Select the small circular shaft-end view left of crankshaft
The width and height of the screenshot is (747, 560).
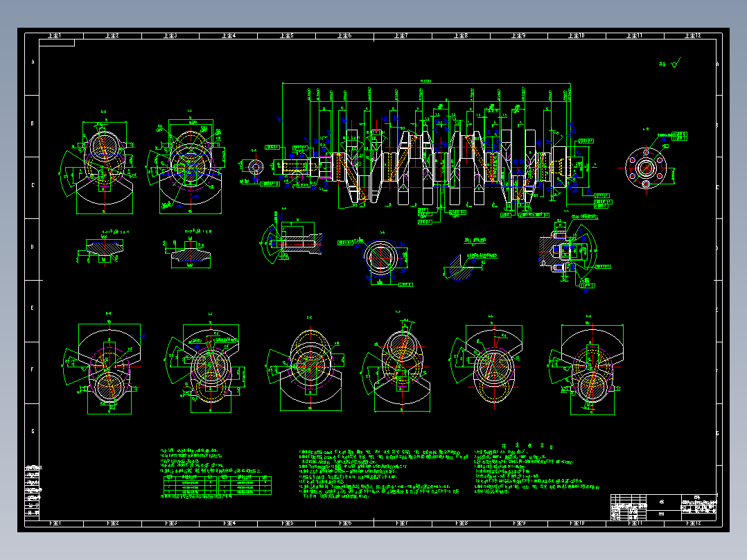(255, 167)
